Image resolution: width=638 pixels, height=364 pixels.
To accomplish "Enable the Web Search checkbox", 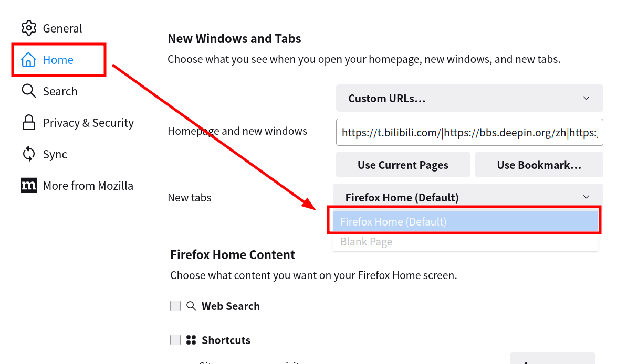I will (175, 306).
